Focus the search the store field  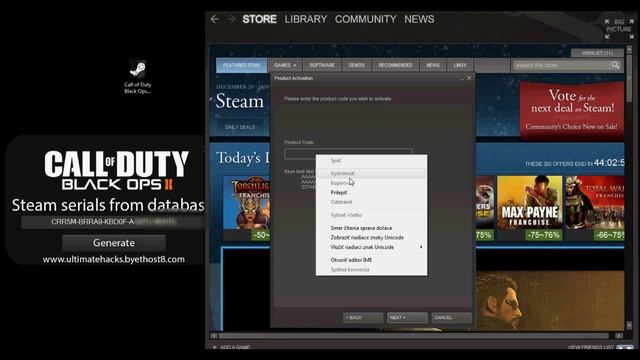point(561,65)
